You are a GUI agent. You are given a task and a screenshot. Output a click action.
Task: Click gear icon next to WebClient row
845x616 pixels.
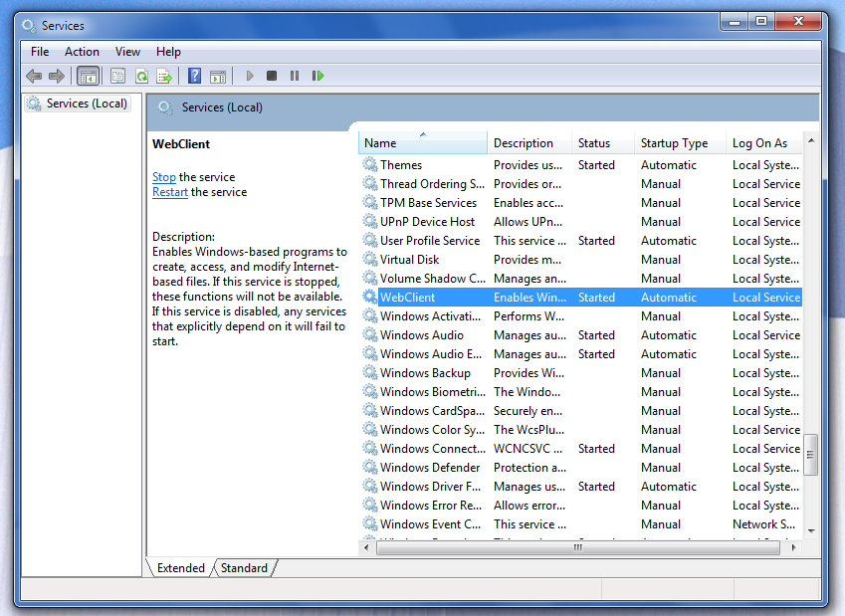(x=369, y=297)
